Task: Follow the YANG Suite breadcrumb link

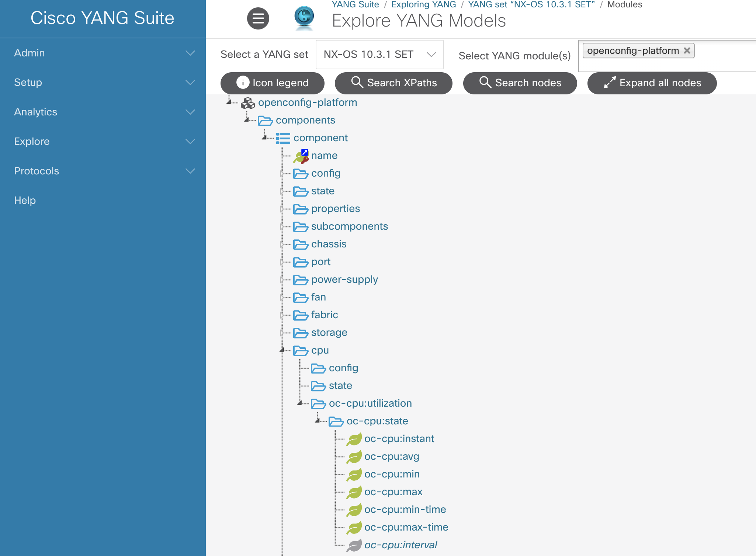Action: tap(355, 4)
